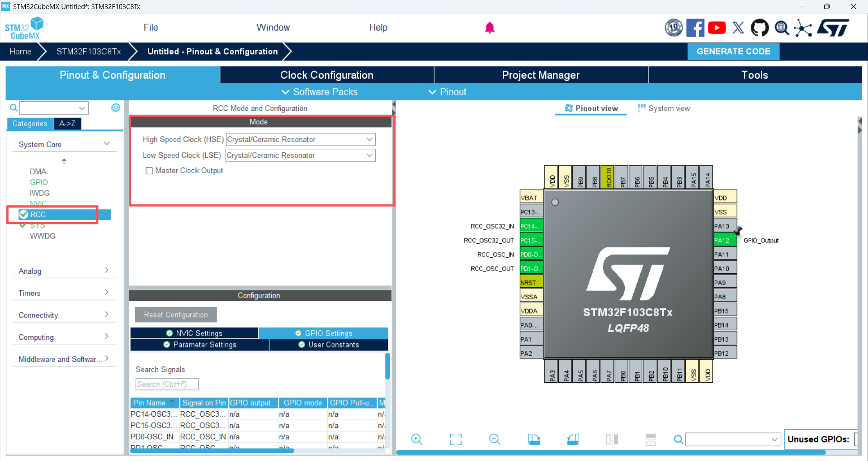Select GPIO in System Core list

point(39,182)
